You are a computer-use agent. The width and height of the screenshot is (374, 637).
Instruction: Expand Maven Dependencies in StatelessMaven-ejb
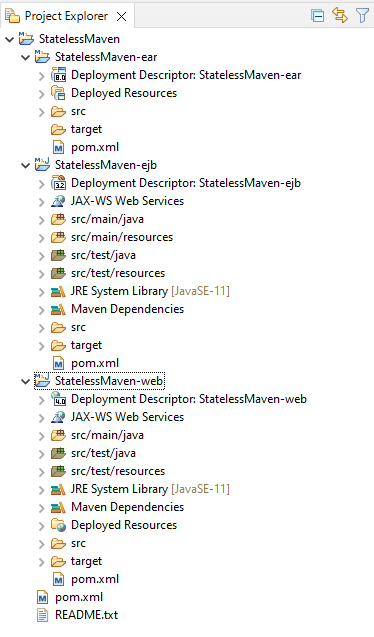(41, 310)
